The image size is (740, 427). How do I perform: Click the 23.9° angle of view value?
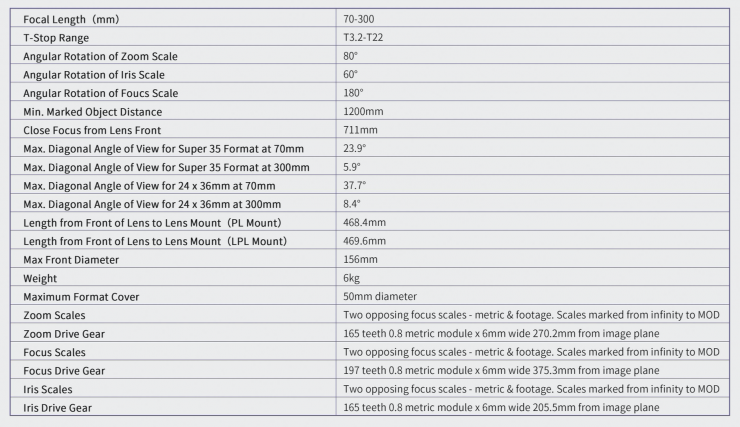pos(354,148)
